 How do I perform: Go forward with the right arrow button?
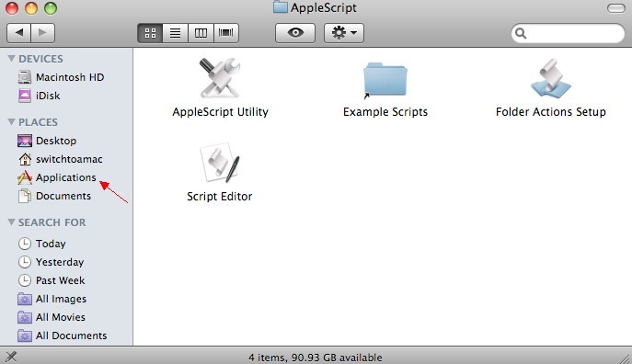pos(42,32)
